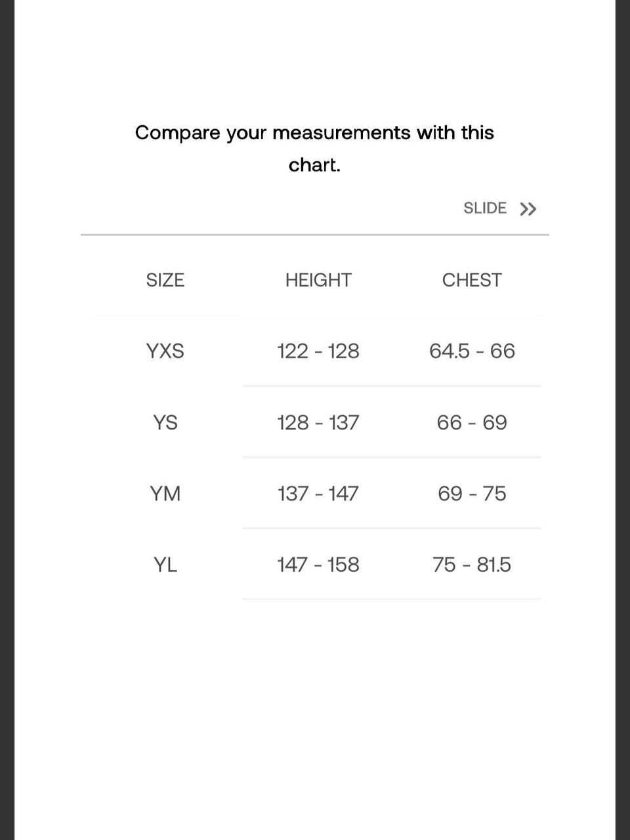
Task: Click chest value 66 - 69
Action: 472,422
